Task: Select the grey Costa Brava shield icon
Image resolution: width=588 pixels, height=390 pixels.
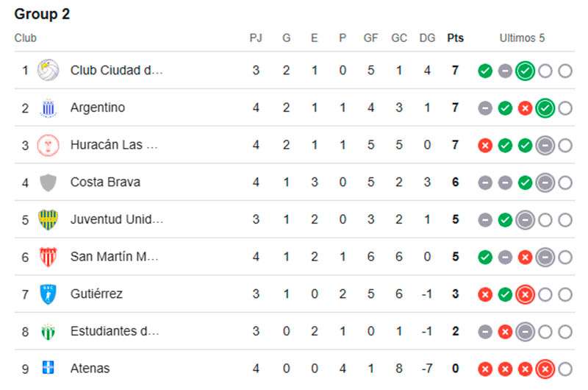Action: (48, 182)
